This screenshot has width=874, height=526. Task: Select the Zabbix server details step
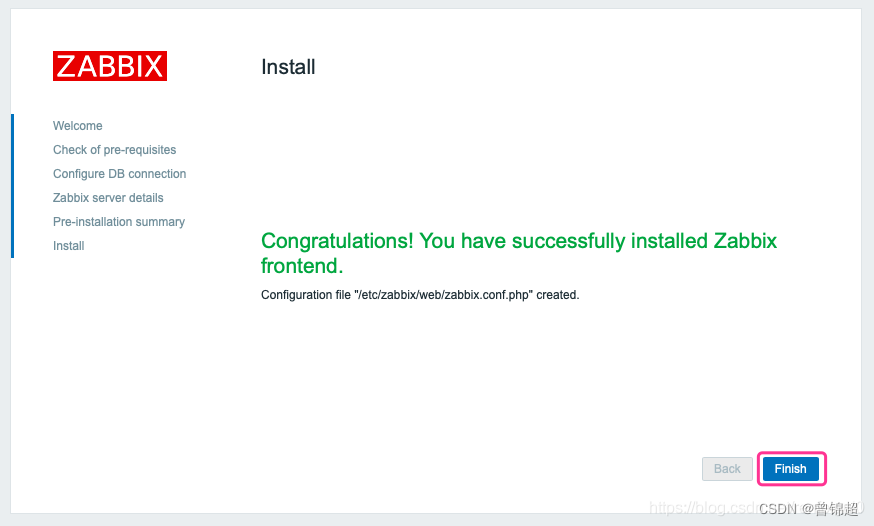tap(108, 198)
